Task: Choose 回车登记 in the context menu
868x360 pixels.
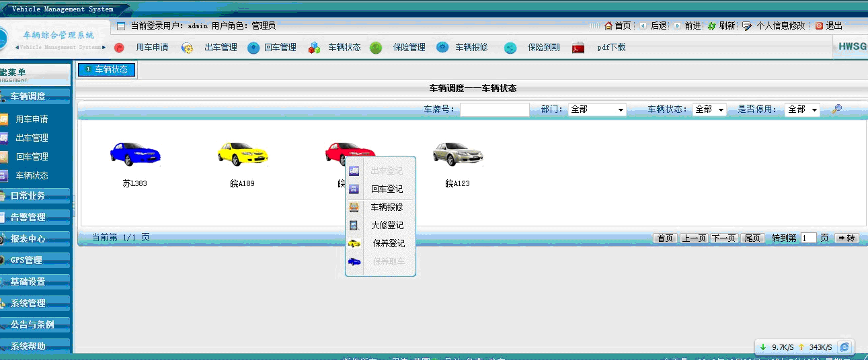Action: click(x=387, y=189)
